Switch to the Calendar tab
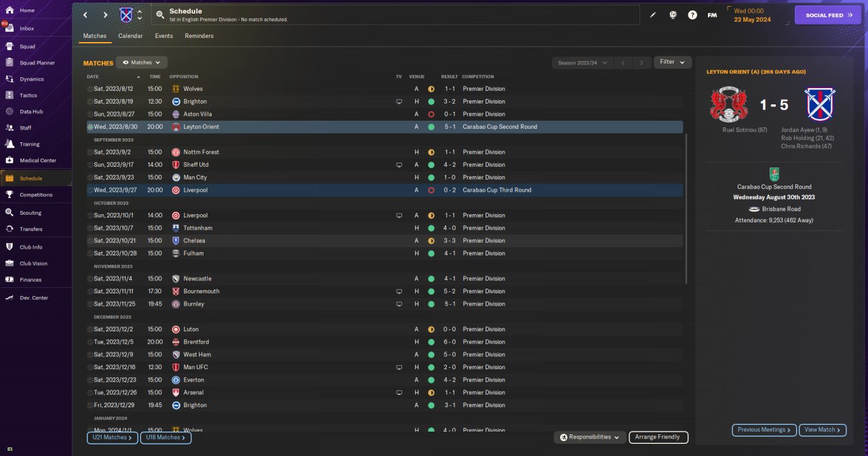 130,36
